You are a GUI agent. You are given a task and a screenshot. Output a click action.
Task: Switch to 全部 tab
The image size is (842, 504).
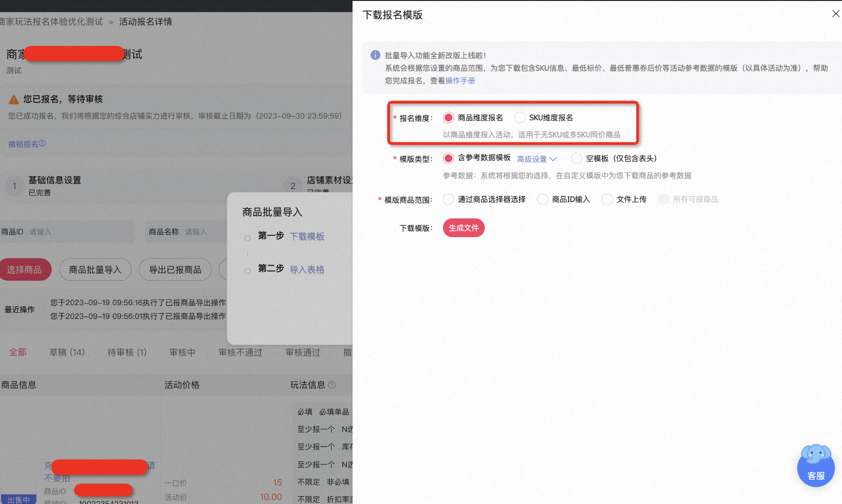18,352
